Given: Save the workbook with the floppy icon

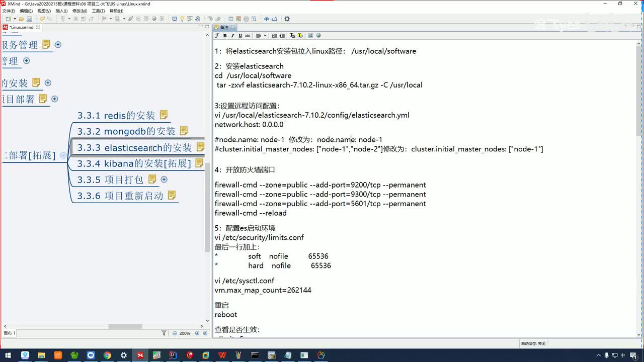Looking at the screenshot, I should coord(29,19).
